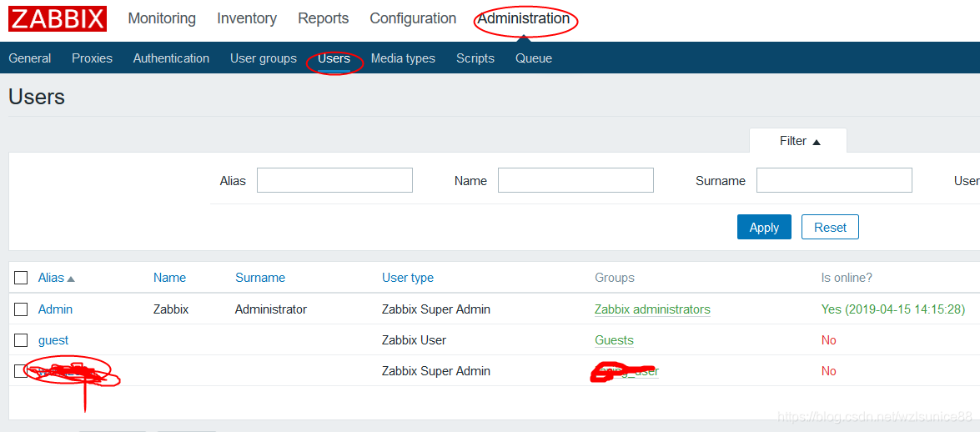This screenshot has height=432, width=980.
Task: Select the third user's checkbox
Action: coord(21,371)
